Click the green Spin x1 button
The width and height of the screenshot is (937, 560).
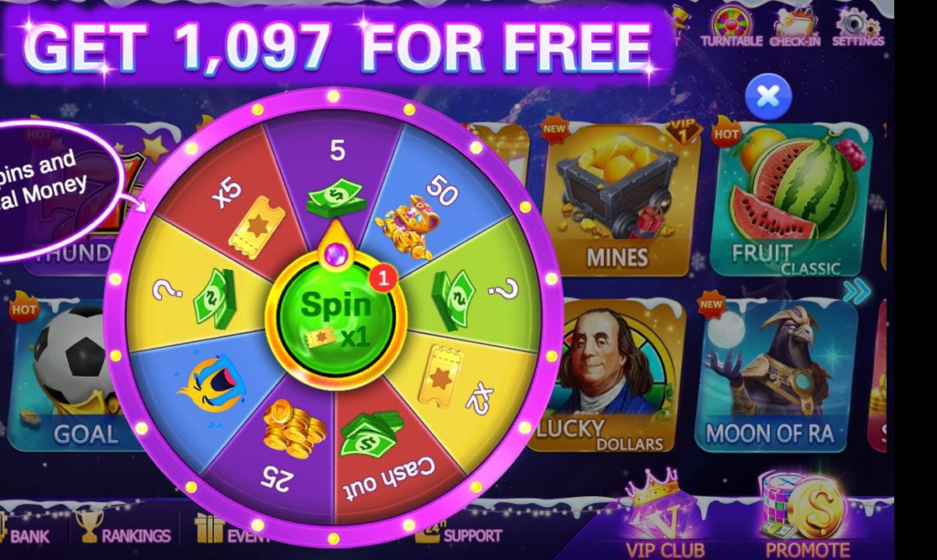click(335, 319)
